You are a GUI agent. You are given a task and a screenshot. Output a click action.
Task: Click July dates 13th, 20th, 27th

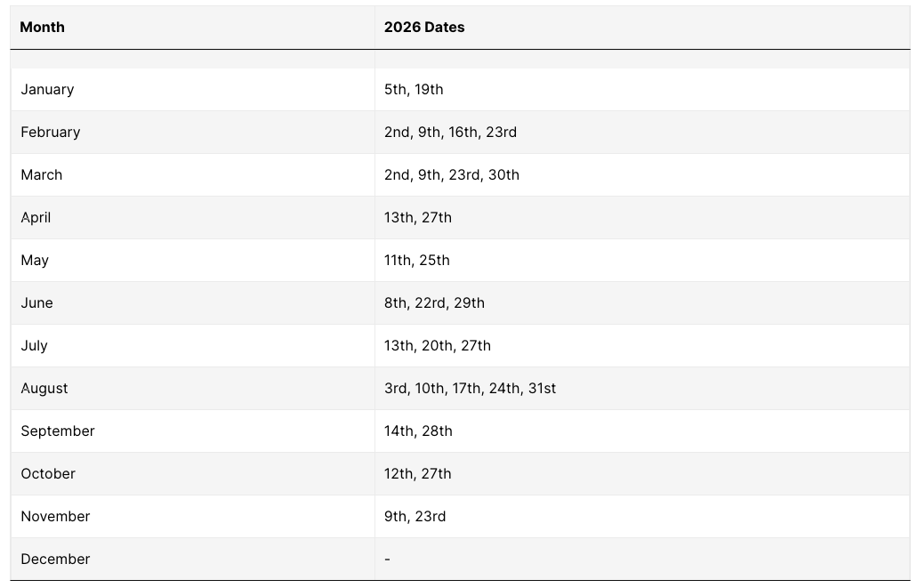tap(438, 345)
